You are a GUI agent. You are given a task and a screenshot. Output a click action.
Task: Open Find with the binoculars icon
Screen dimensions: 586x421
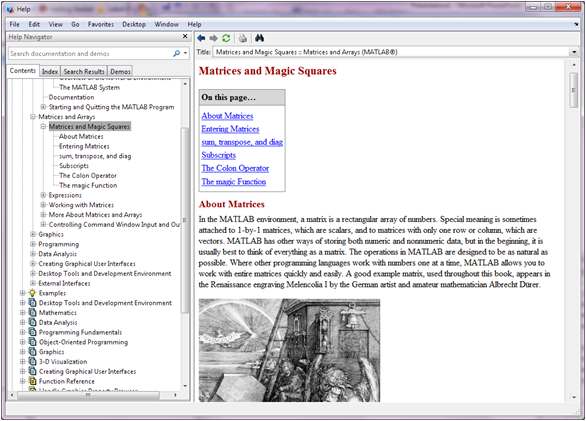coord(259,38)
